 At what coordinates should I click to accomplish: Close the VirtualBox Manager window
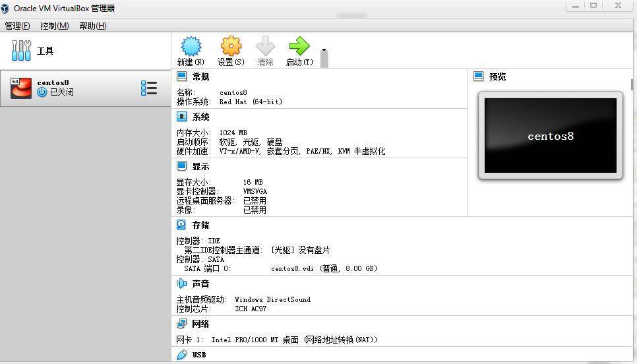[x=618, y=6]
